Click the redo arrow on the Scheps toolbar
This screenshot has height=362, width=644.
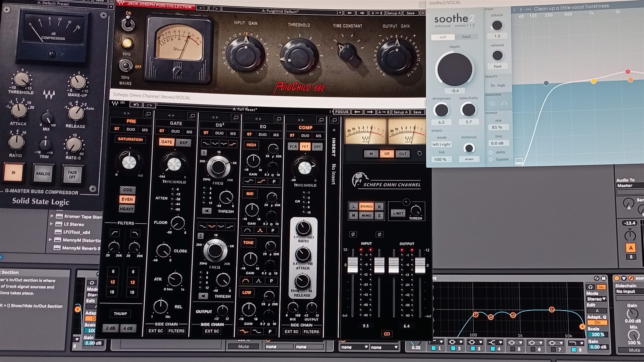(149, 105)
